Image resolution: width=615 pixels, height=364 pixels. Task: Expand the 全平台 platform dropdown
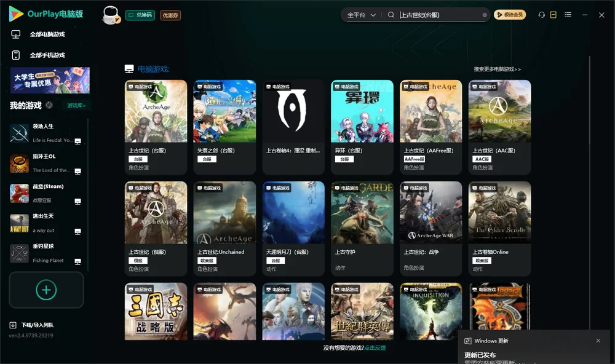click(361, 15)
